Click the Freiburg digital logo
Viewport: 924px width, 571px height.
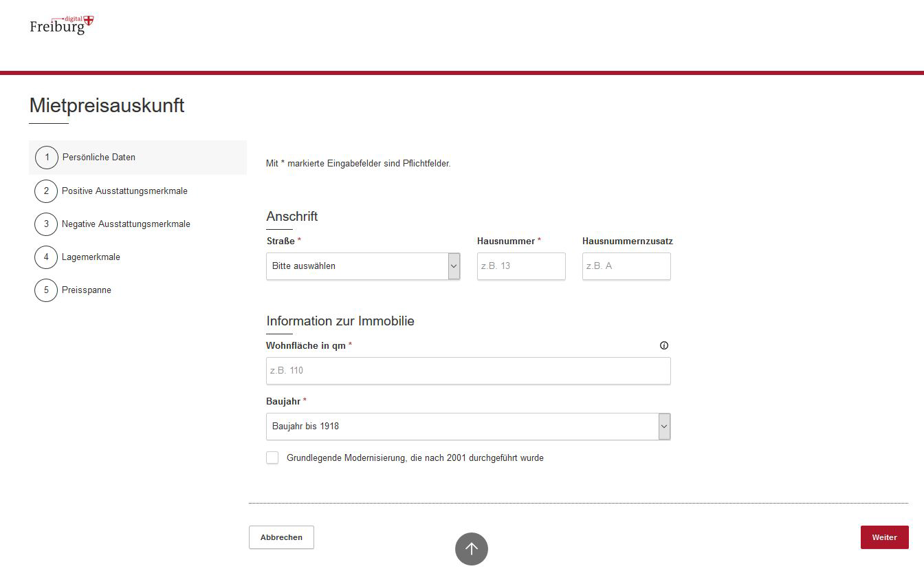(61, 25)
